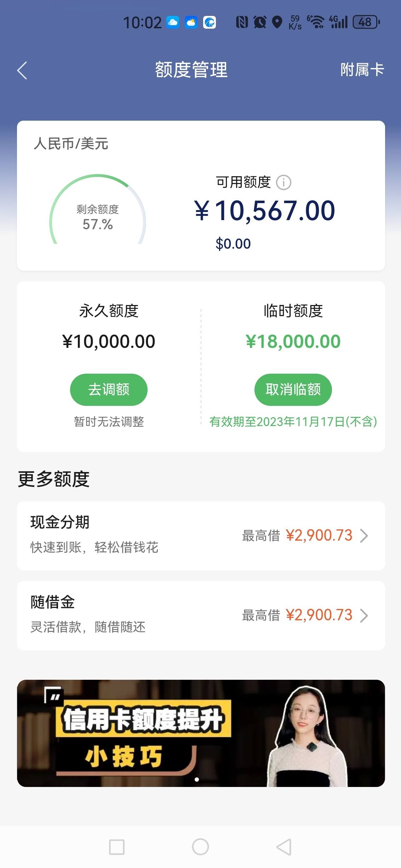Open the info icon beside 可用额度
Screen dimensions: 401x868
coord(283,183)
